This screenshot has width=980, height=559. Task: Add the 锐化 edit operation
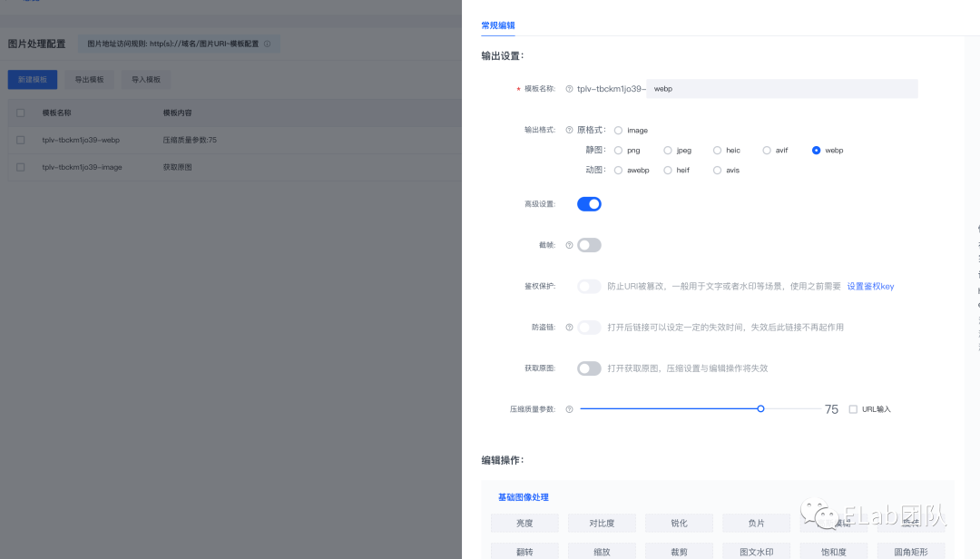680,523
